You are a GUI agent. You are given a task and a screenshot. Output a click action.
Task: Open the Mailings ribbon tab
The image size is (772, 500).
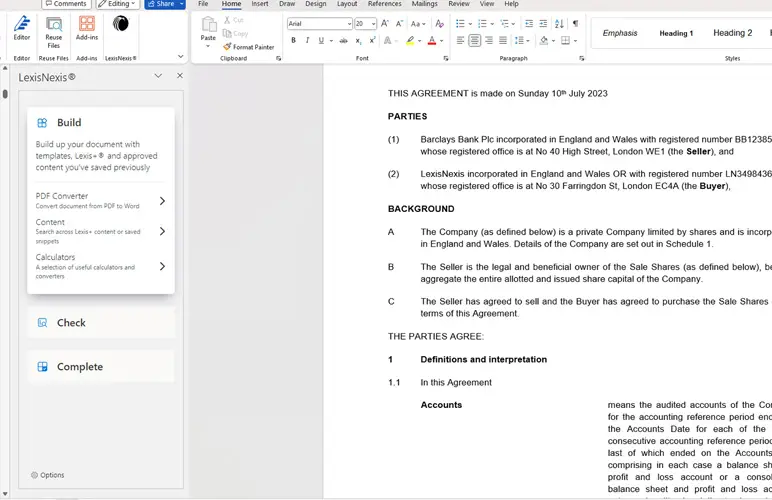(x=424, y=4)
